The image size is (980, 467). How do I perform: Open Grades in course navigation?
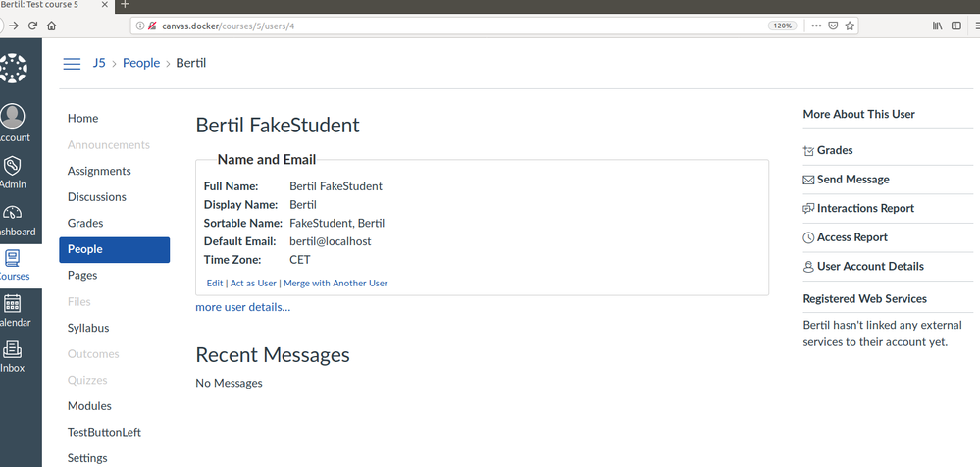[x=85, y=223]
